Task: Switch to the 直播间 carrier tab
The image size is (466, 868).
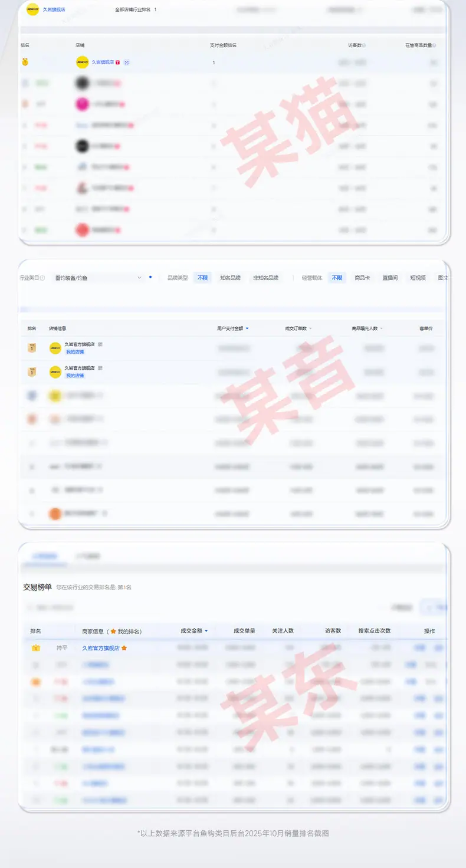Action: 390,278
